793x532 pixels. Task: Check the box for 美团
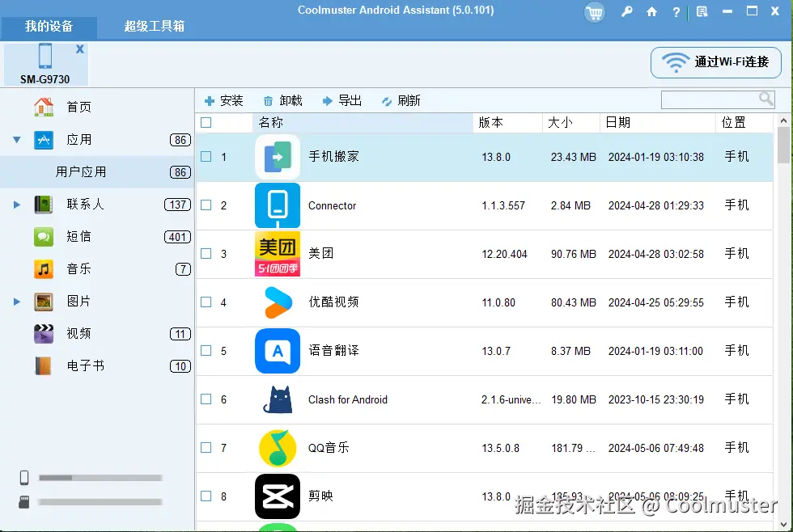(x=206, y=254)
